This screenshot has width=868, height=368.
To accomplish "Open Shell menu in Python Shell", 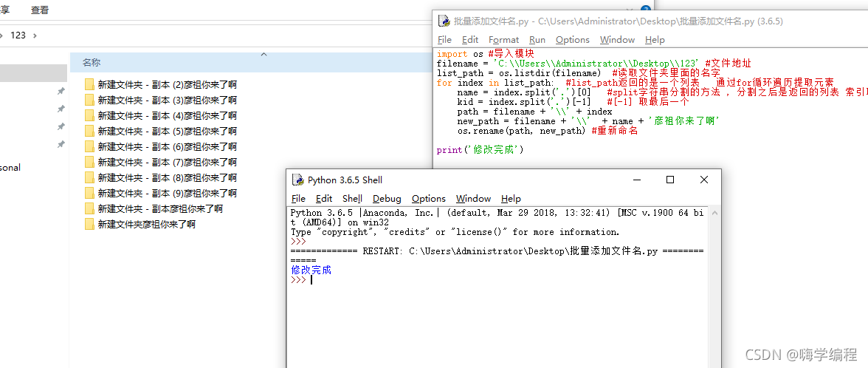I will pyautogui.click(x=352, y=198).
